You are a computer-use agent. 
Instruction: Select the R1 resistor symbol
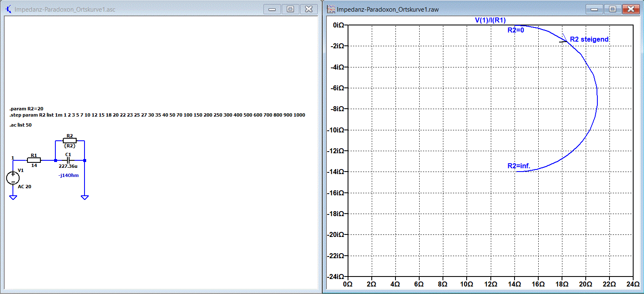click(x=34, y=160)
